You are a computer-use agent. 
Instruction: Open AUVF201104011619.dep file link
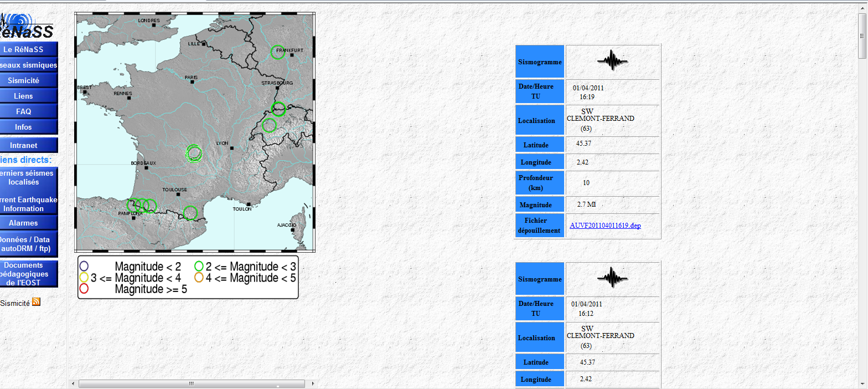coord(605,226)
